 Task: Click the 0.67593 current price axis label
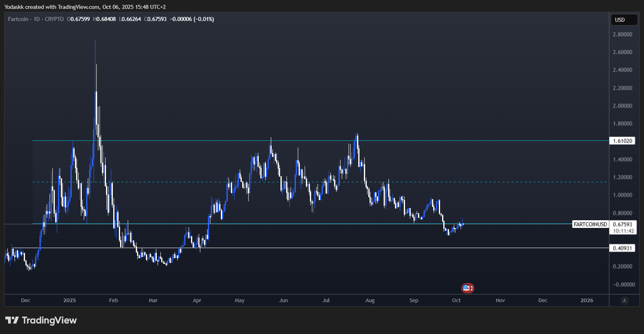pyautogui.click(x=623, y=224)
